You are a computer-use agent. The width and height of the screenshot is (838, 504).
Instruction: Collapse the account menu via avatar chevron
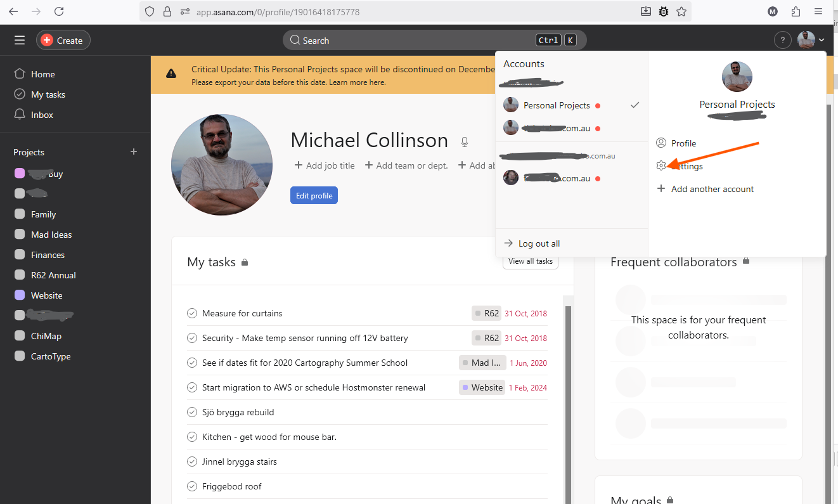[x=822, y=41]
